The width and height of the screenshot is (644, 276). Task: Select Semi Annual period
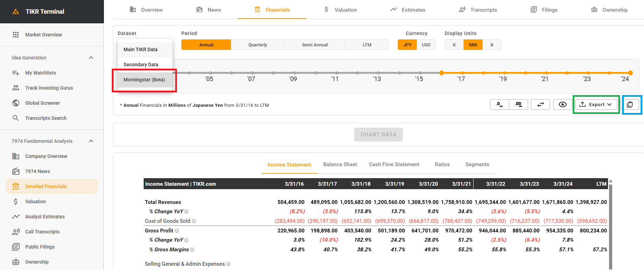(x=315, y=45)
